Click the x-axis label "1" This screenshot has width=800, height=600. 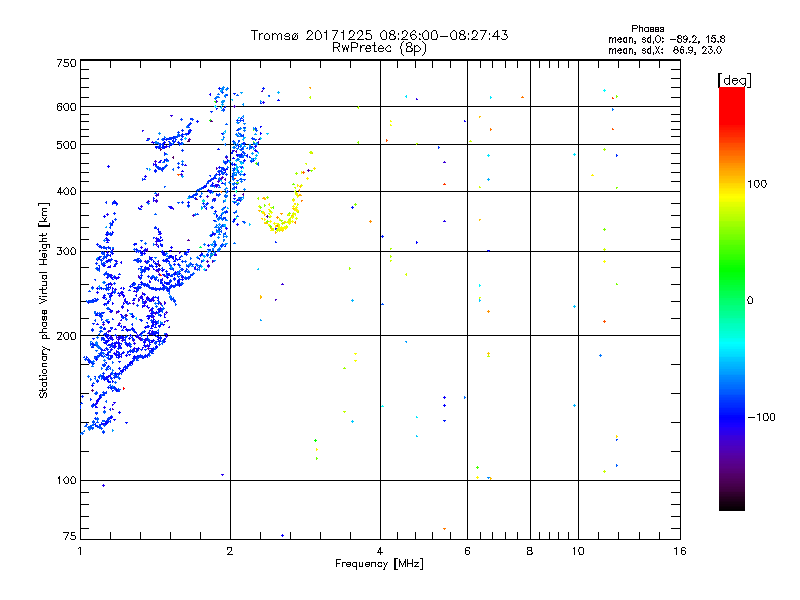pyautogui.click(x=80, y=551)
